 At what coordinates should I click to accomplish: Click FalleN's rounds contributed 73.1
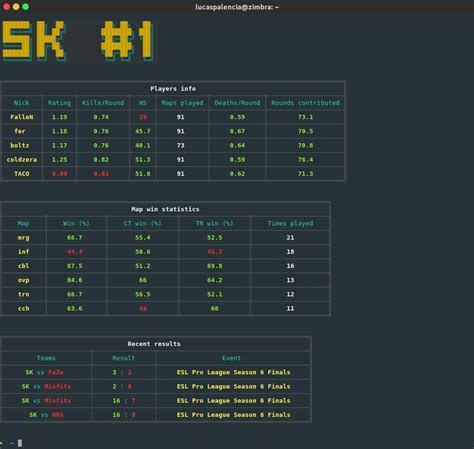click(305, 117)
